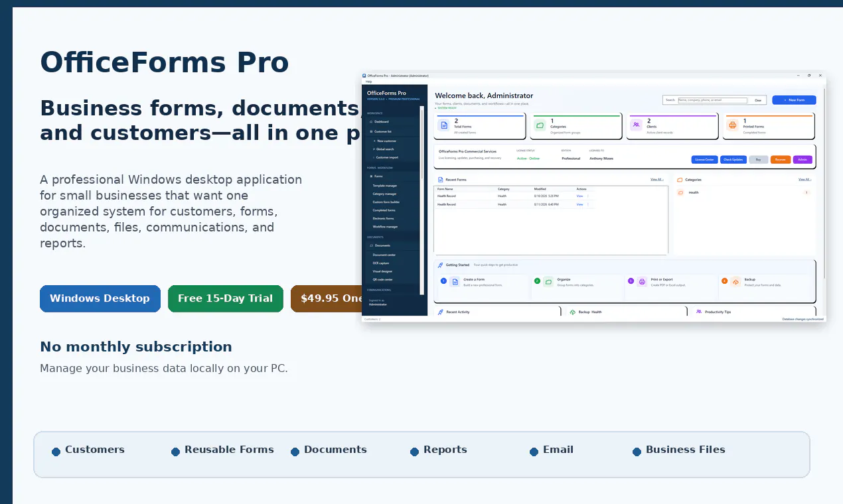Screen dimensions: 843x504
Task: Click the Backup step cloud icon
Action: [x=735, y=282]
